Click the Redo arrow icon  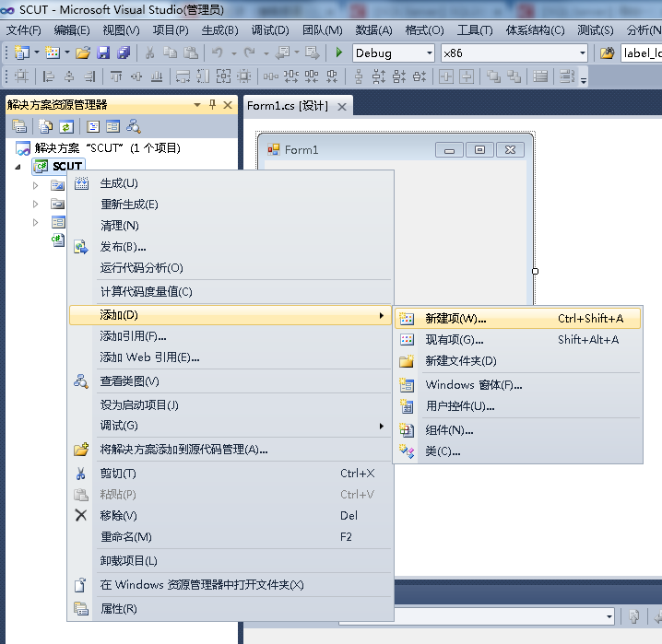coord(250,53)
